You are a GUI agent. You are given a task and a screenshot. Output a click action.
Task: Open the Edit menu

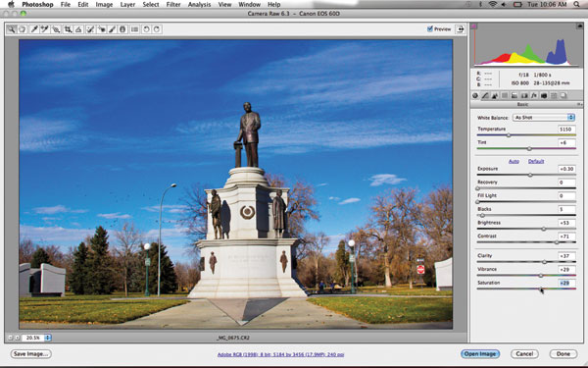[x=83, y=5]
